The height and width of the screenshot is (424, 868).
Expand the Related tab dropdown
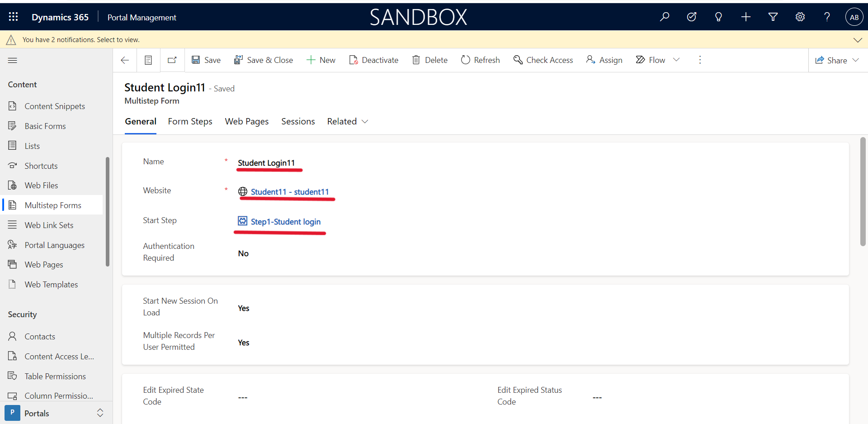click(x=348, y=121)
